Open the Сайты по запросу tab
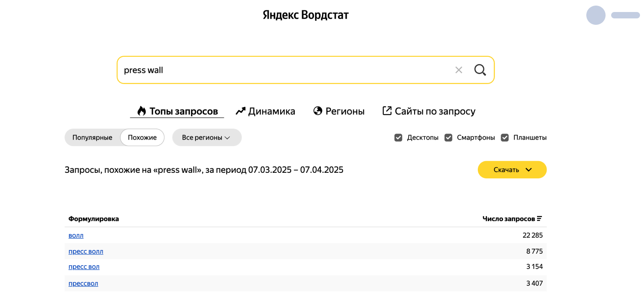The width and height of the screenshot is (644, 292). pyautogui.click(x=429, y=111)
